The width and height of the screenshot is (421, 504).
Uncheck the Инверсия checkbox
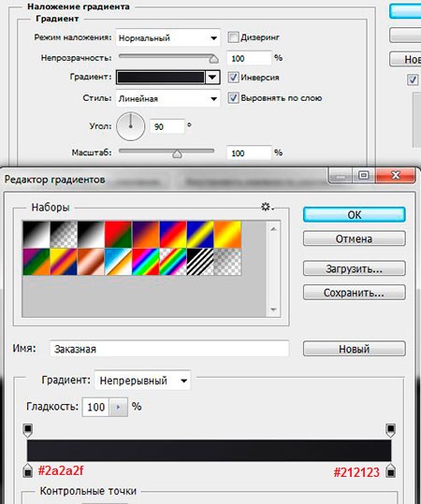point(233,77)
